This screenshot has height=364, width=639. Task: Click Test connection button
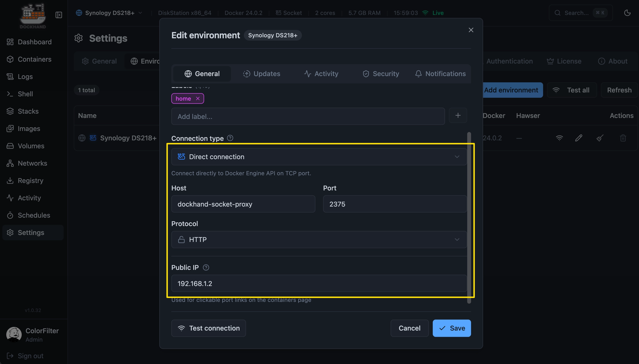208,328
